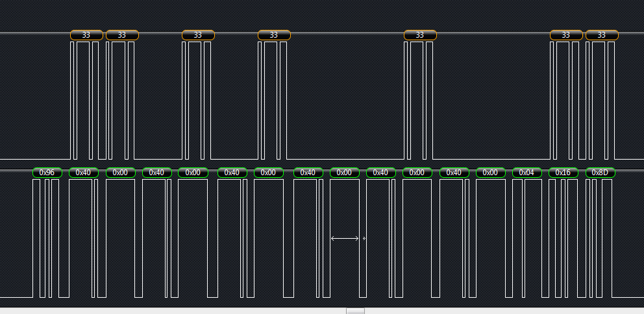Click the 0x8D decoded byte label
Viewport: 644px width, 314px height.
[600, 173]
